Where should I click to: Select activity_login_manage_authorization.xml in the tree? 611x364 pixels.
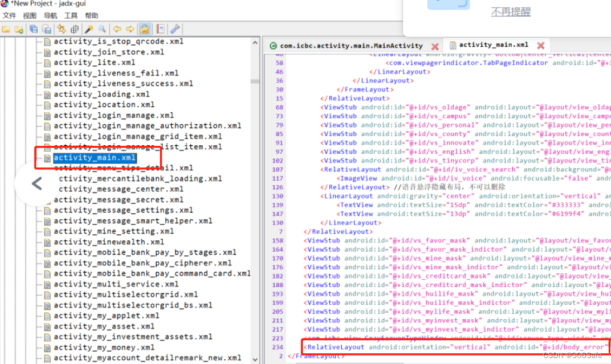point(147,126)
